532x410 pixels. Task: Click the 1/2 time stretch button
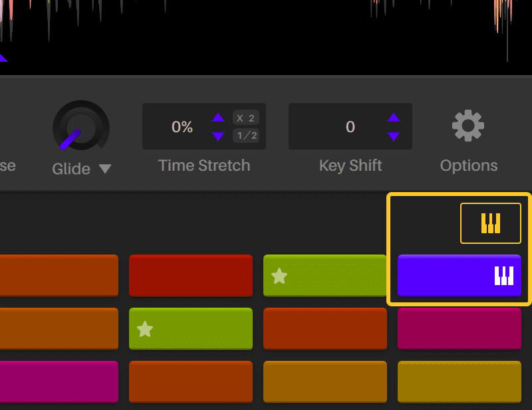click(x=247, y=136)
